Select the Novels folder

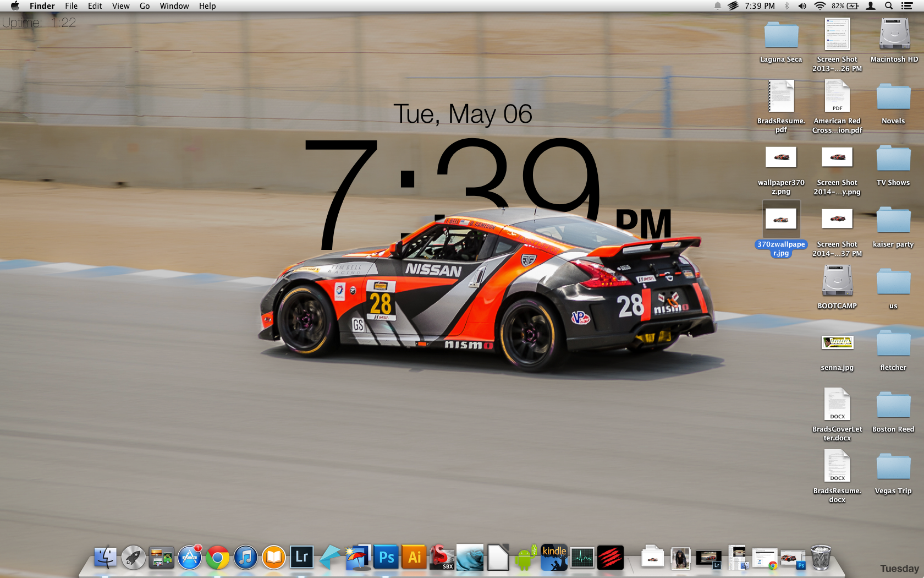coord(893,103)
